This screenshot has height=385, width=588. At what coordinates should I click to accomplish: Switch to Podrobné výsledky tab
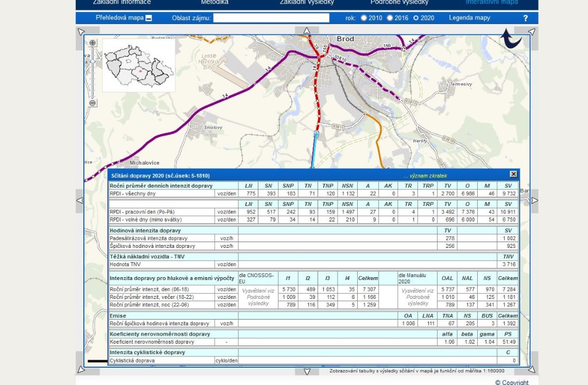pos(399,2)
